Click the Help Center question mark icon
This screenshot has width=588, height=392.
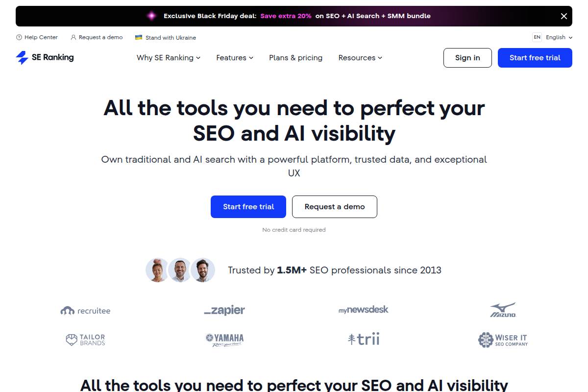pos(19,37)
